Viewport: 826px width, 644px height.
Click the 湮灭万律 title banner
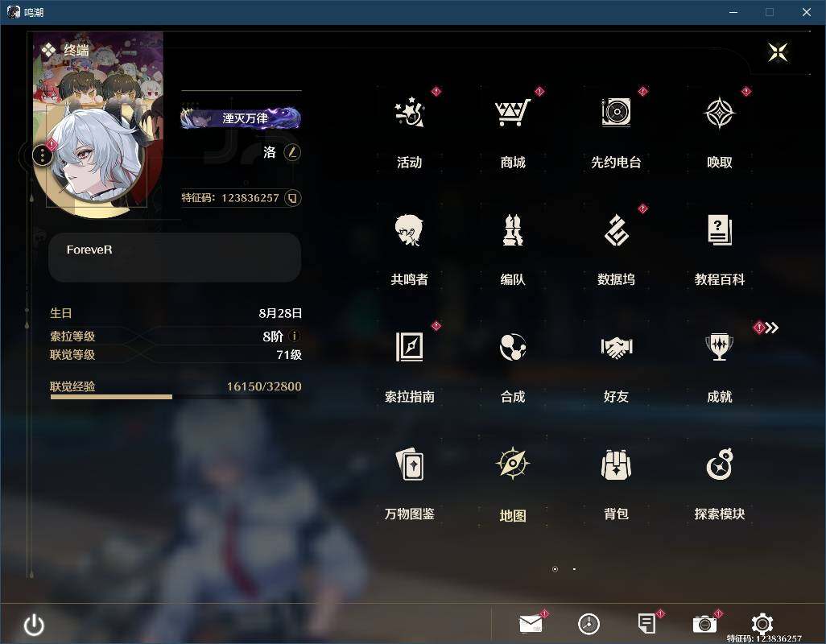tap(241, 118)
